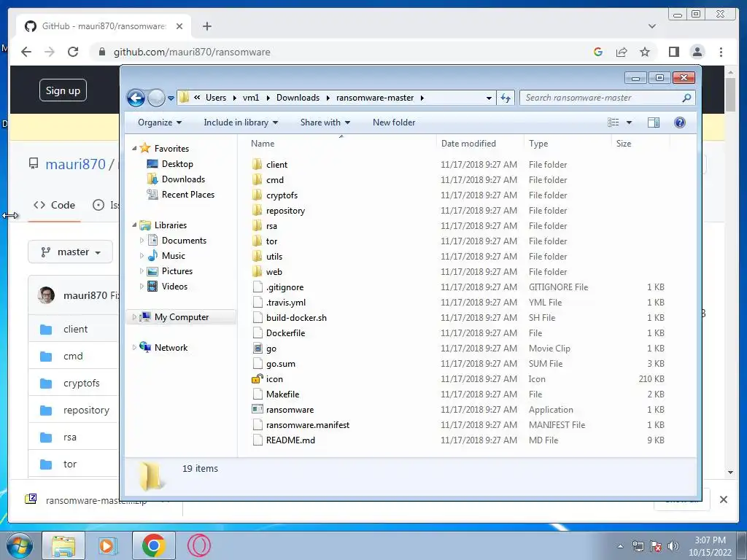Click the change view icon in Explorer
Image resolution: width=747 pixels, height=560 pixels.
click(x=613, y=122)
